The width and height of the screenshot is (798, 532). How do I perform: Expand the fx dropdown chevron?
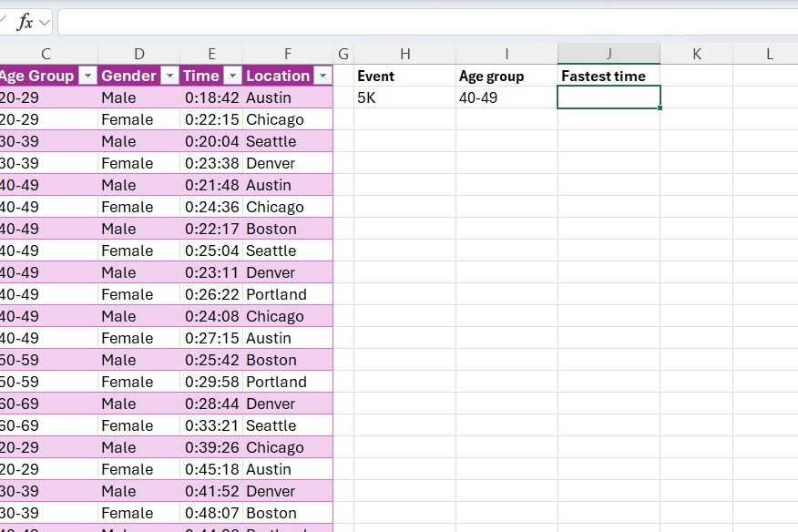coord(45,23)
